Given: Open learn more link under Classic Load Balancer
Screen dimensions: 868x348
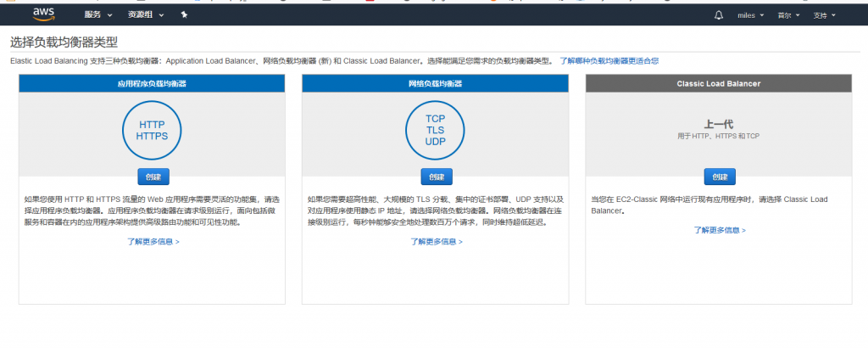Looking at the screenshot, I should (720, 230).
